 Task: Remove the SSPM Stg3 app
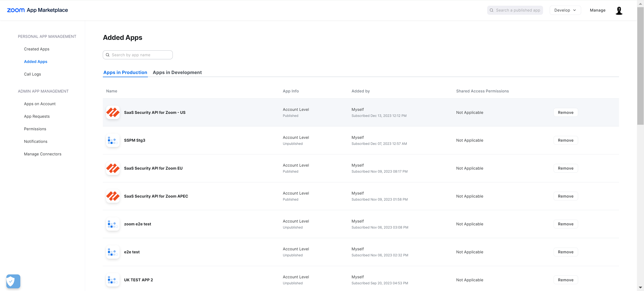(x=565, y=140)
